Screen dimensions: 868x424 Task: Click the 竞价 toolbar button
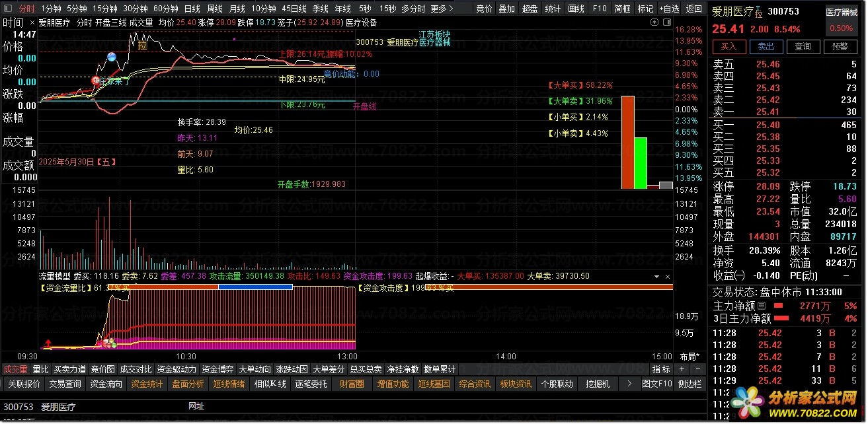[x=485, y=9]
